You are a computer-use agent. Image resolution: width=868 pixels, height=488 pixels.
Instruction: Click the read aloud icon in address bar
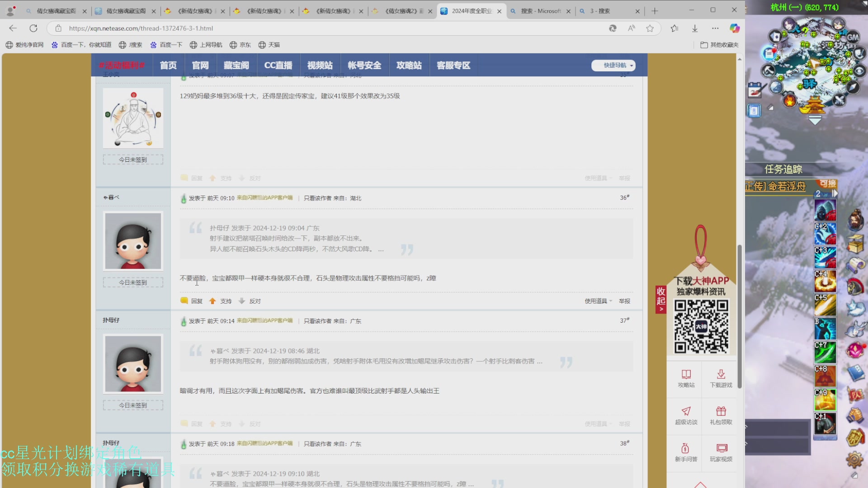(x=632, y=28)
